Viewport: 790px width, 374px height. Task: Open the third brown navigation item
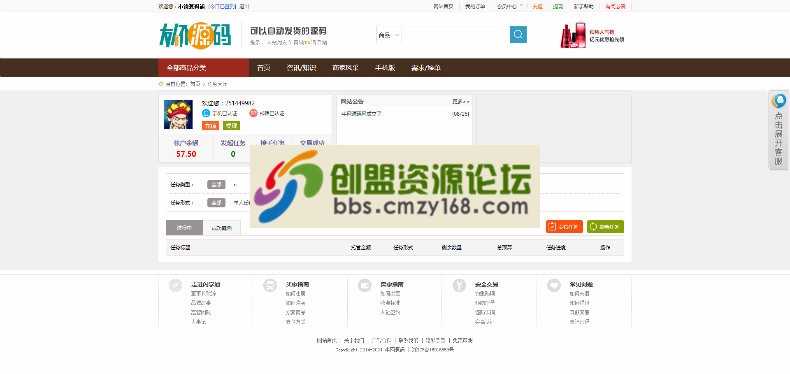click(x=345, y=68)
